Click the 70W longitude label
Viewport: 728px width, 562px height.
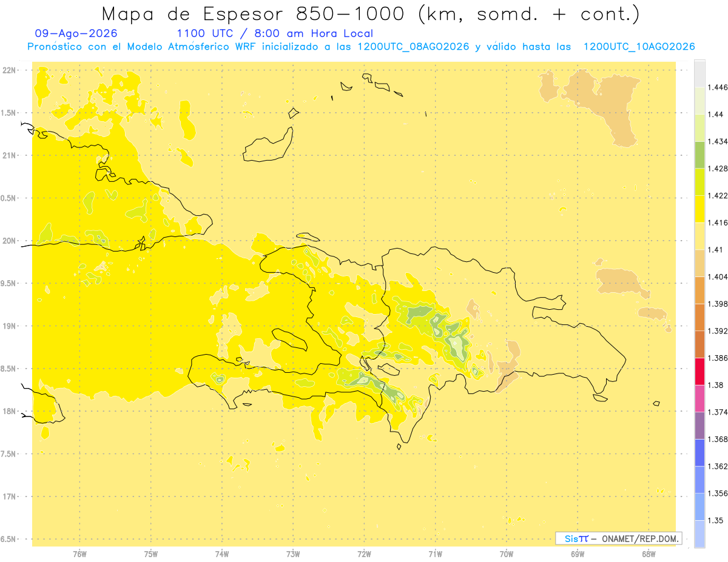506,554
